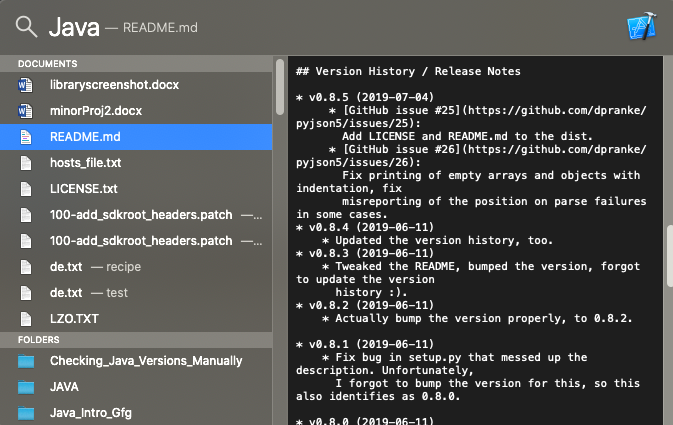Click the preview pane scrollbar thumb

670,255
